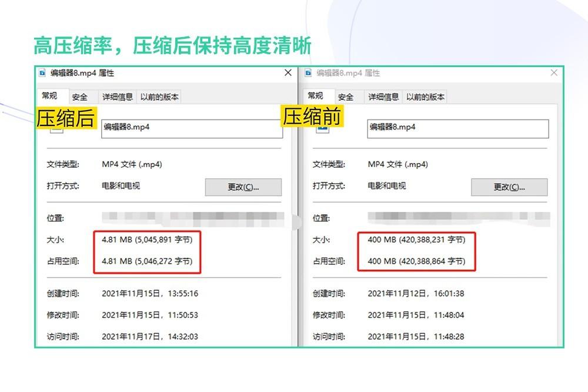
Task: Click 更改(C)... button in the left window
Action: [x=243, y=187]
